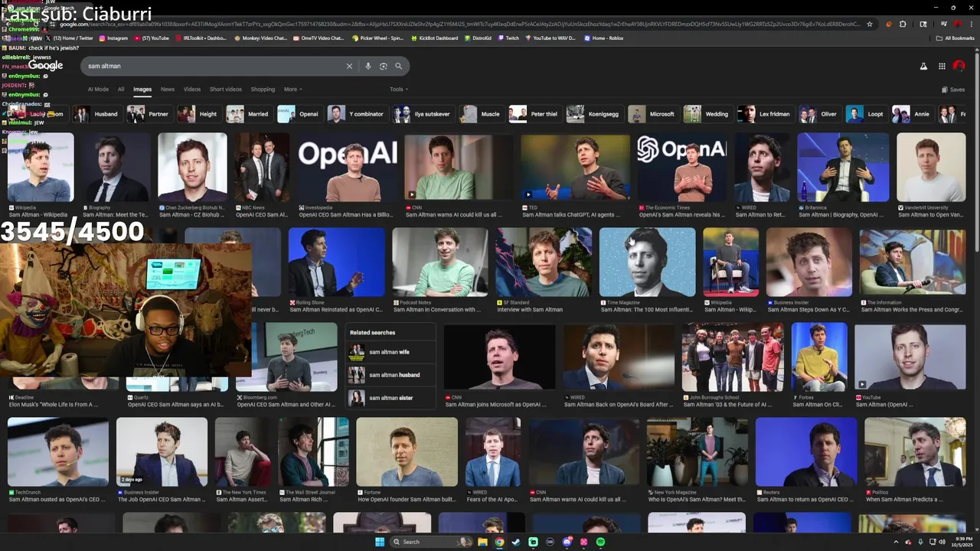Switch to All results tab
Viewport: 980px width, 551px height.
(121, 90)
